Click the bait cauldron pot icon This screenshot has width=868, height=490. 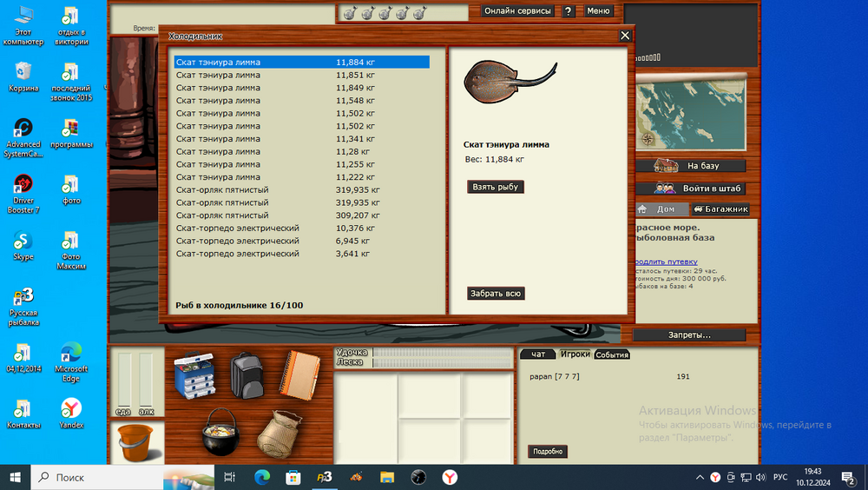220,432
